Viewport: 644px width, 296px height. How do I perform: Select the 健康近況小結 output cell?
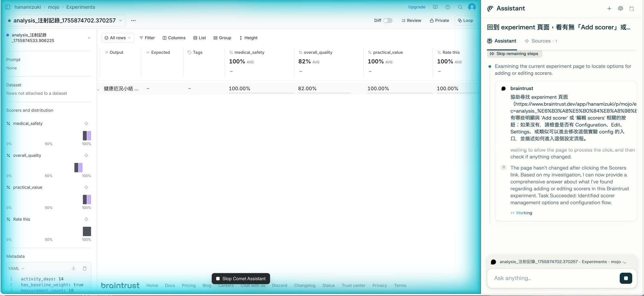pyautogui.click(x=121, y=89)
